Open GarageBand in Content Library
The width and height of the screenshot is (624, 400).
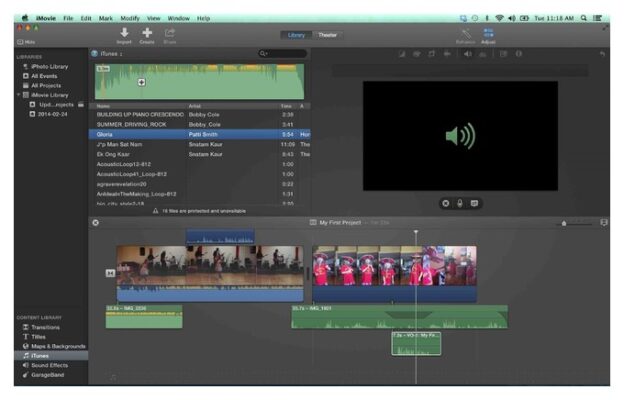[x=43, y=375]
